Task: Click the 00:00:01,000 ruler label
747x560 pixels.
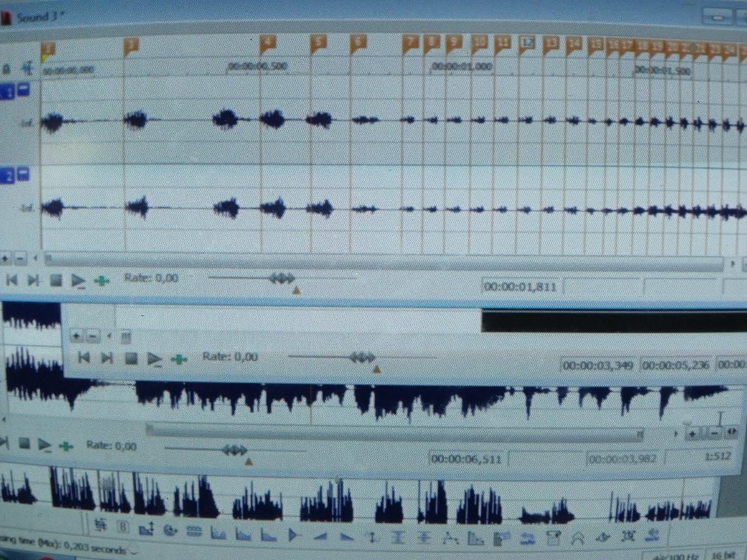Action: (x=461, y=66)
